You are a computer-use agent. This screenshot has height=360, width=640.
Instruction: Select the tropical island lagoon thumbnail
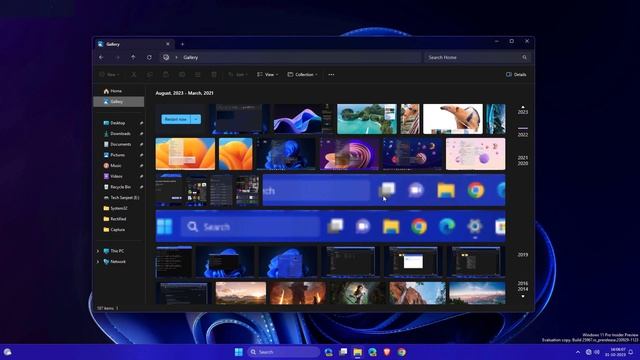tap(367, 119)
